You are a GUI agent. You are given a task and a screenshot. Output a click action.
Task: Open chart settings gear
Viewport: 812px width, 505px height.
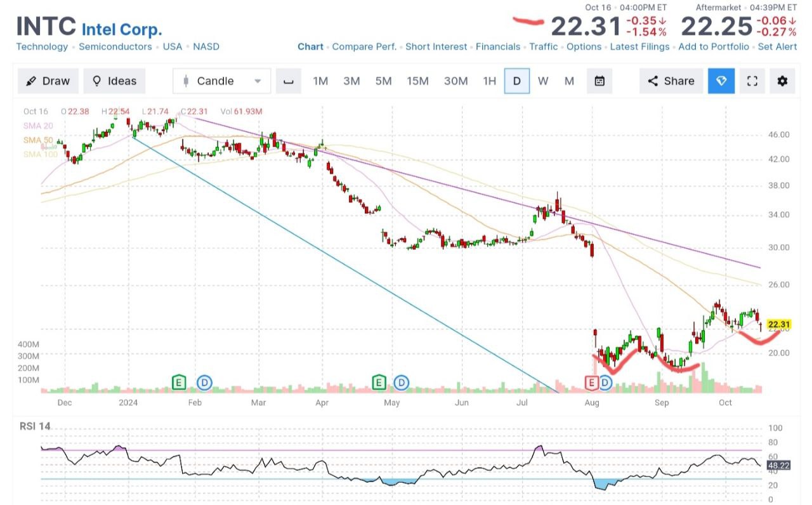pos(782,81)
